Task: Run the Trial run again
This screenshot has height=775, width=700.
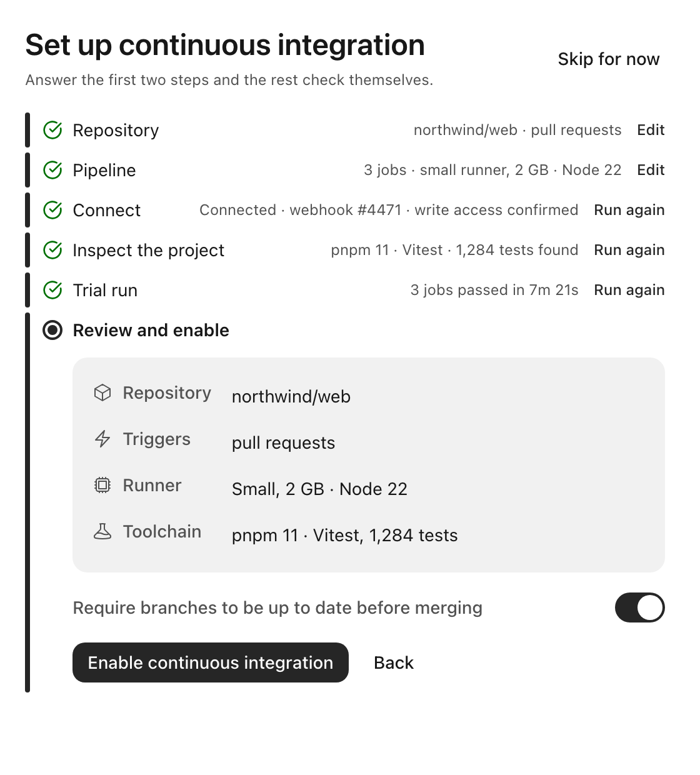Action: tap(629, 290)
